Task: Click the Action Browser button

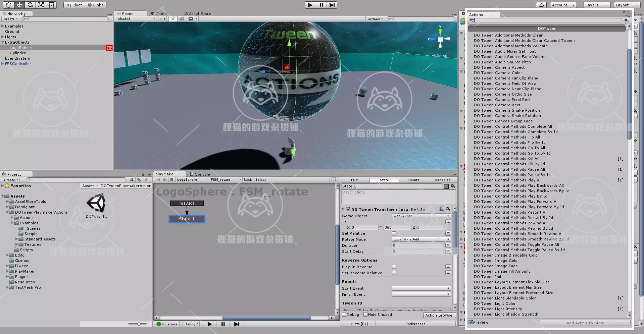Action: pos(440,315)
